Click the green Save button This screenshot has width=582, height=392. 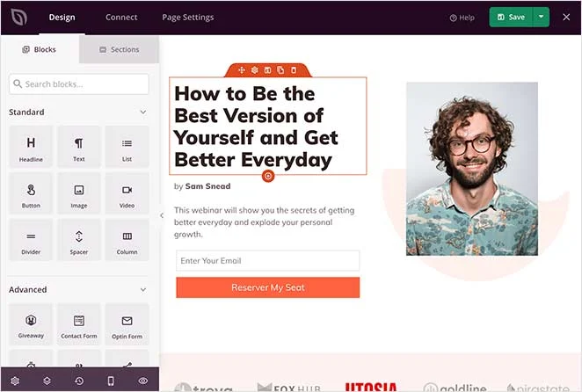coord(511,17)
